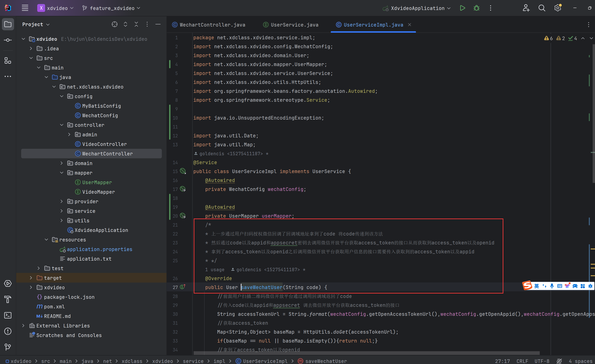Go to next highlighted problem arrow
595x364 pixels.
pos(591,38)
